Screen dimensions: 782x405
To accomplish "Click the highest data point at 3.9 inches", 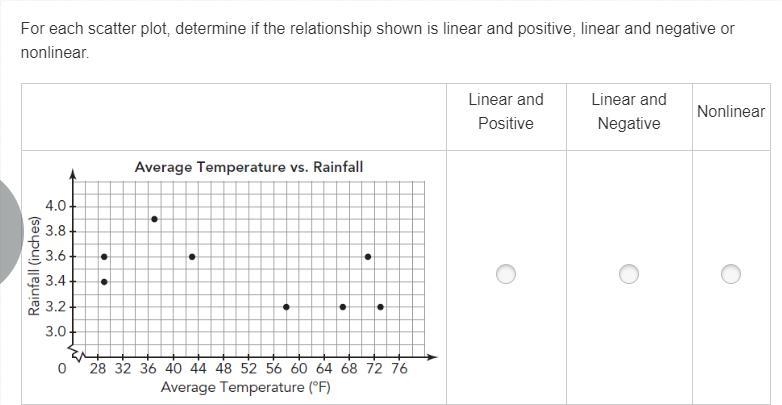I will [154, 219].
